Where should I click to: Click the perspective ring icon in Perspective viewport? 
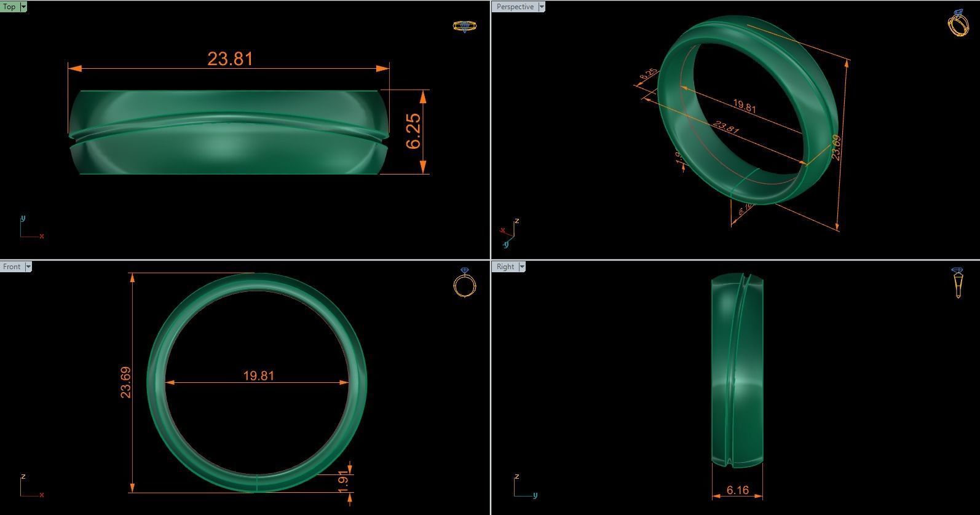[x=958, y=23]
